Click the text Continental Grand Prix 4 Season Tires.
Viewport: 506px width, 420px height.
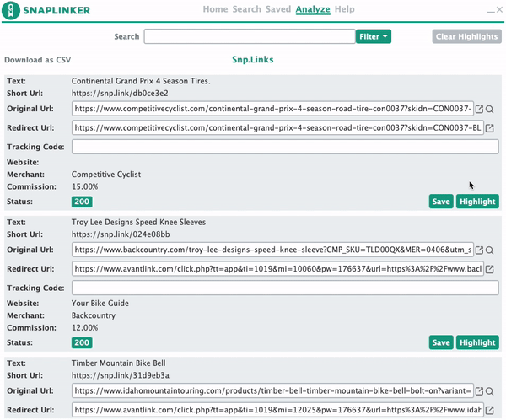click(141, 81)
